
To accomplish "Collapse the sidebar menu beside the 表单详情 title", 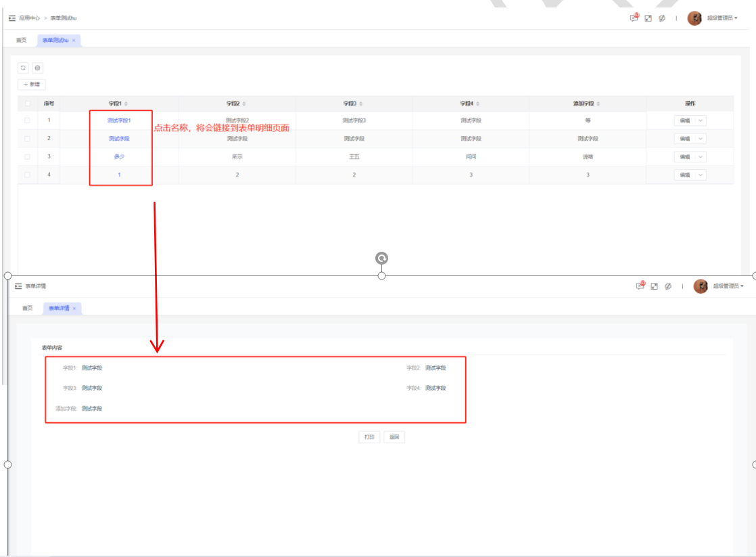I will (x=18, y=286).
